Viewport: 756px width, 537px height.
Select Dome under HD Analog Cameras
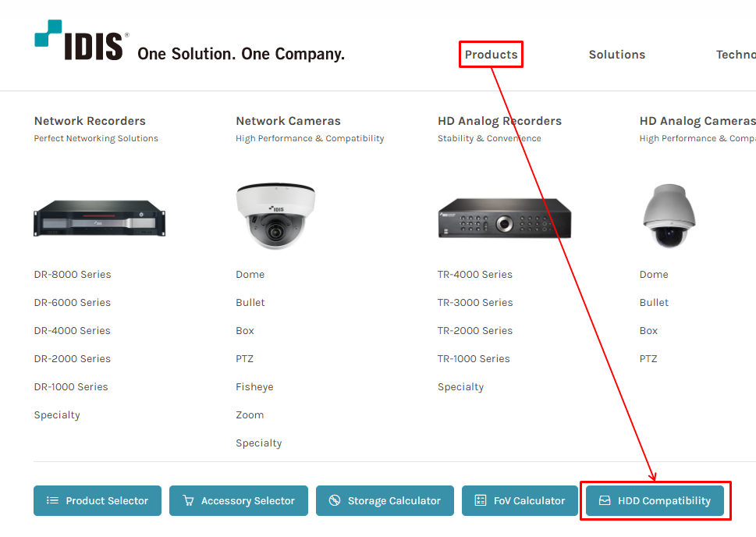coord(654,274)
